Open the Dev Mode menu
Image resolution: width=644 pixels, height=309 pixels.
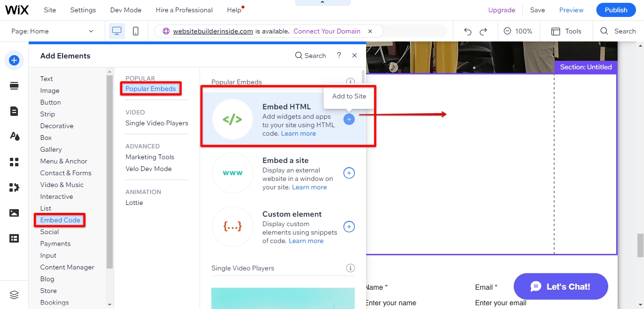tap(125, 9)
